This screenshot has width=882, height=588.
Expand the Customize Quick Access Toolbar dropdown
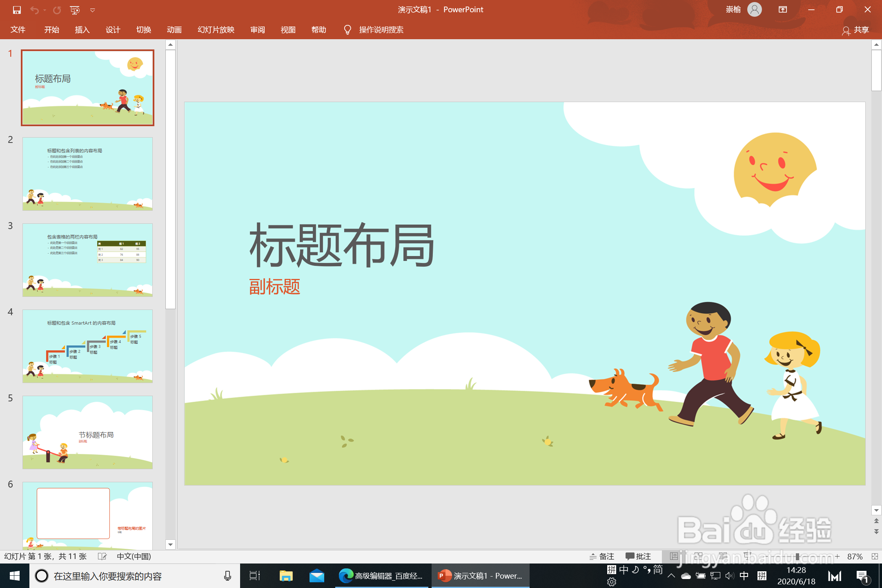point(93,10)
